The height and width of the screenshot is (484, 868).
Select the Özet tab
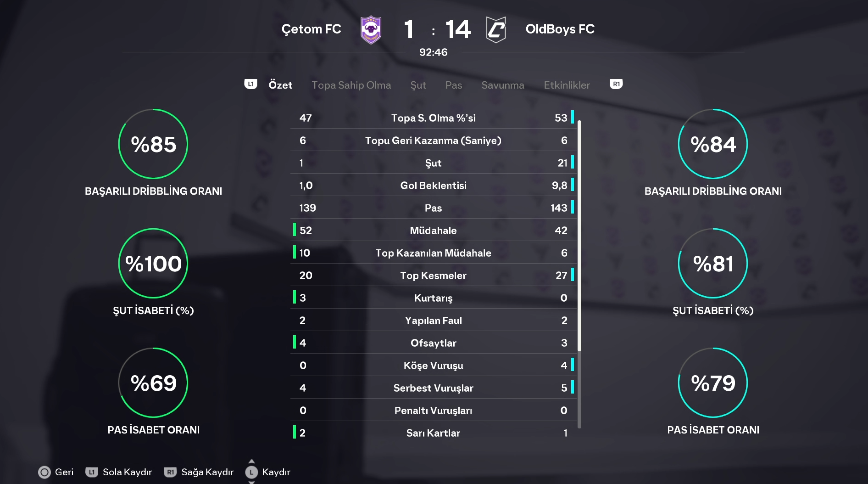(280, 85)
